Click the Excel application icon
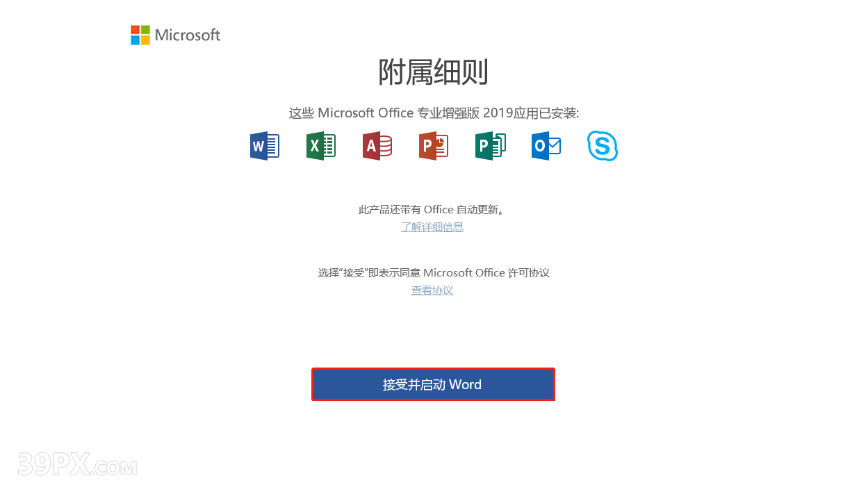The height and width of the screenshot is (494, 868). (320, 146)
